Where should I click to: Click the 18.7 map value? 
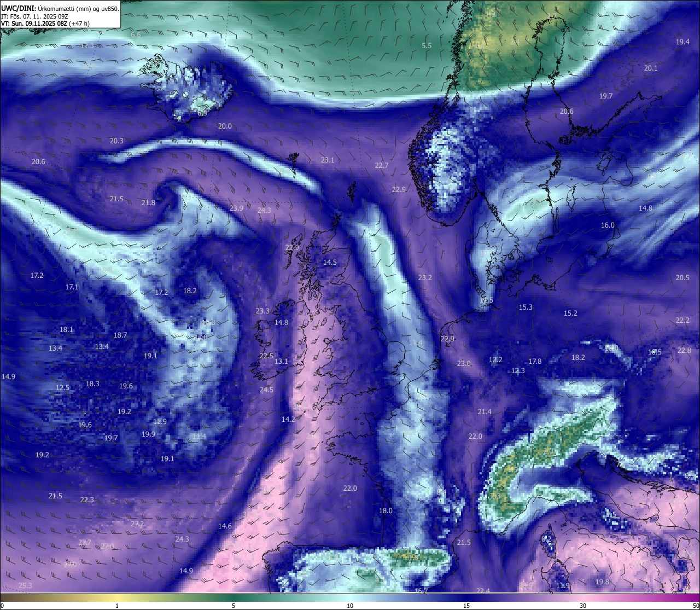click(x=120, y=335)
